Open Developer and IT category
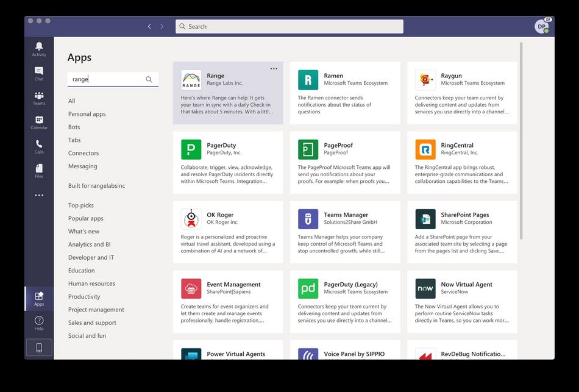579x392 pixels. [91, 257]
